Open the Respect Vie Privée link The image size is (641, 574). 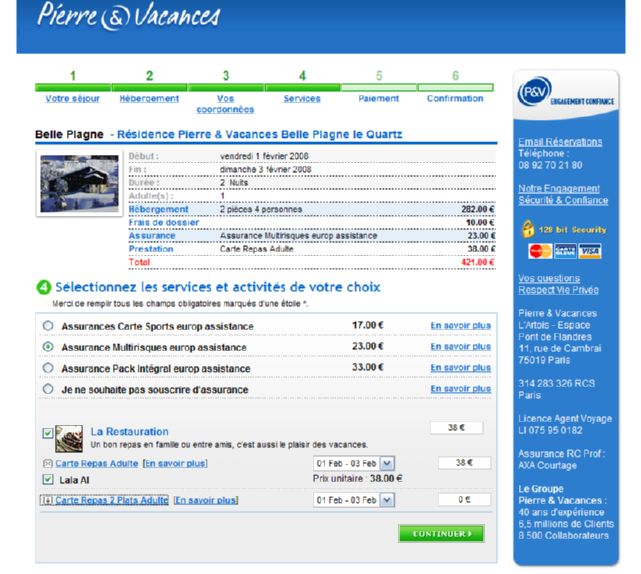[558, 290]
